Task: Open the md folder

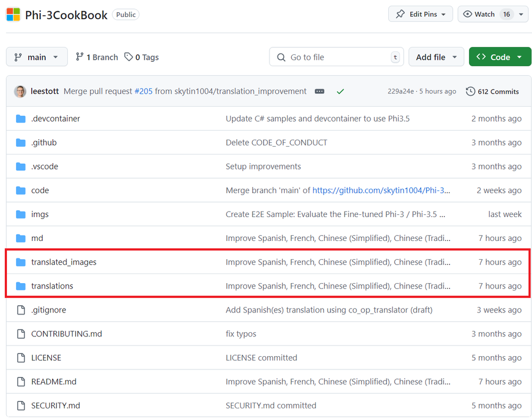Action: point(37,238)
